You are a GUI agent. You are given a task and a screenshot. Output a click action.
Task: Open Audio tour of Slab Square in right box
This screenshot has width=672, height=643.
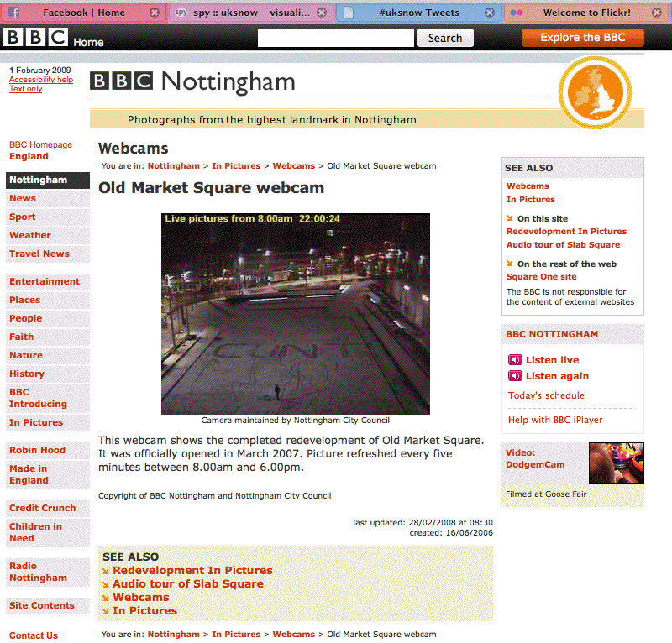click(x=563, y=244)
